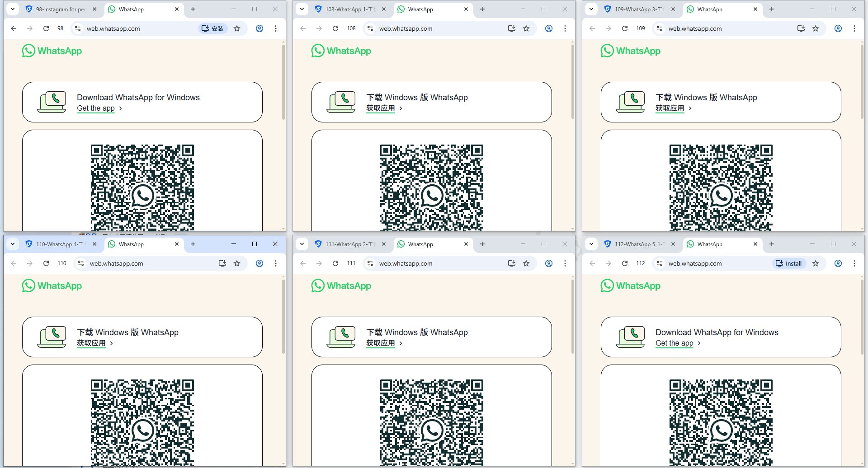Click the laptop-phone download icon in window 112's card
The height and width of the screenshot is (468, 868).
click(631, 337)
